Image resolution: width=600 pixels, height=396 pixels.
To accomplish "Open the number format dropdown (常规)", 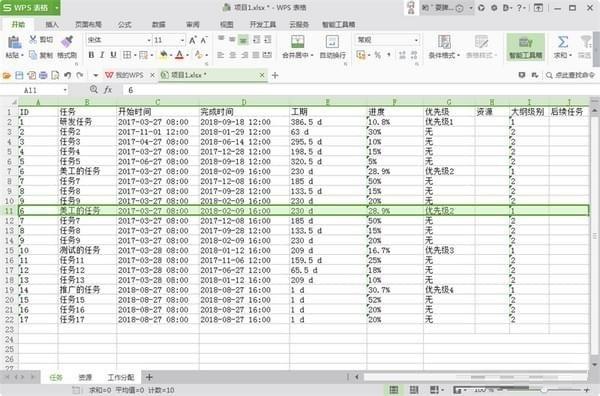I will [387, 40].
